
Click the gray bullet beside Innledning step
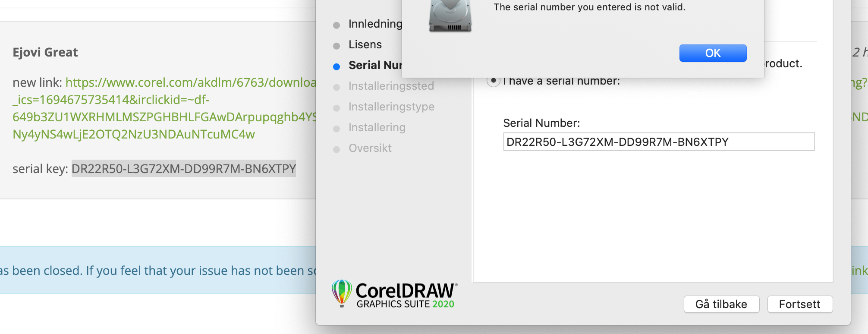pyautogui.click(x=337, y=25)
